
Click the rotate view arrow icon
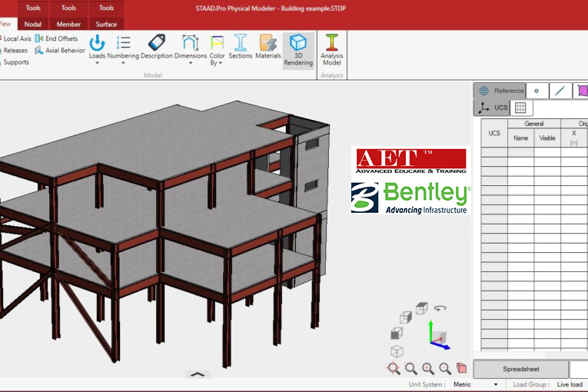[x=440, y=308]
